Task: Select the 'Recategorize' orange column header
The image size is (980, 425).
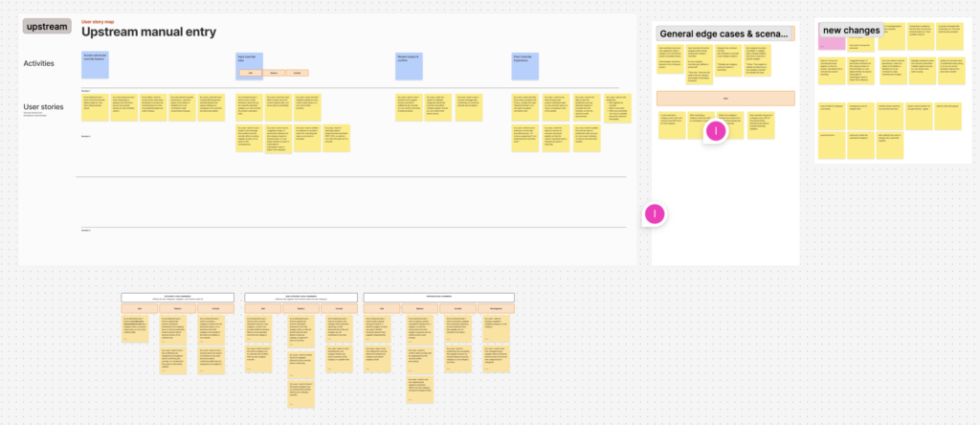Action: pyautogui.click(x=497, y=310)
